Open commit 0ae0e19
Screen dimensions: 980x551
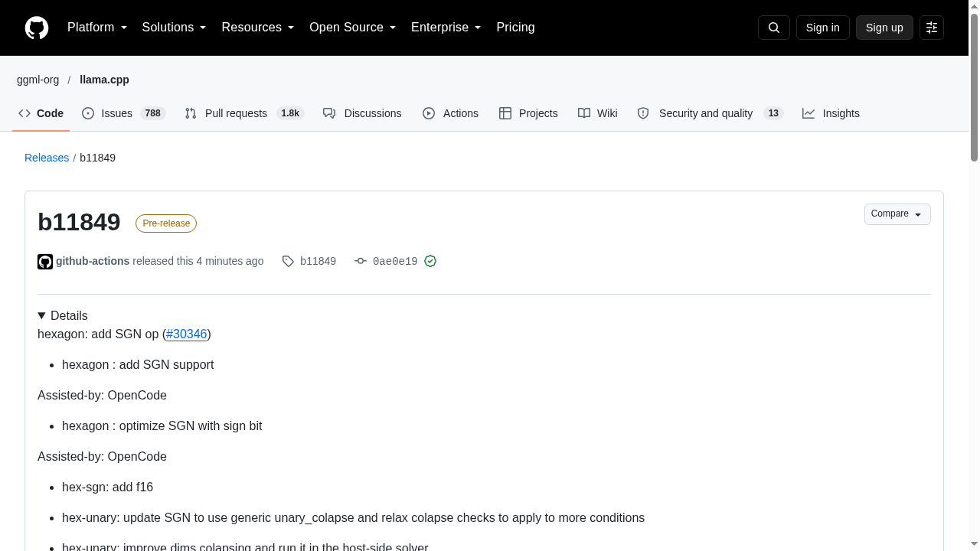pos(395,261)
